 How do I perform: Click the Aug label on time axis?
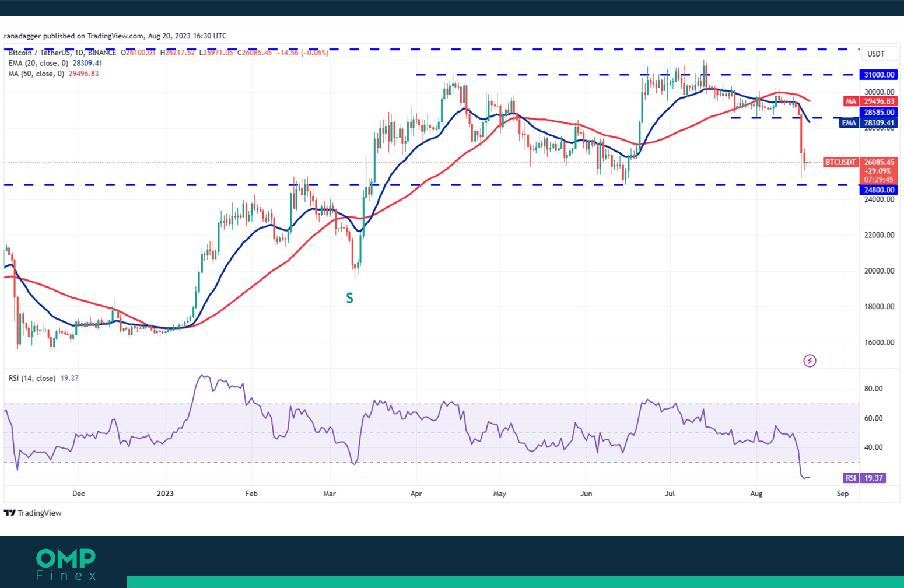pos(756,494)
